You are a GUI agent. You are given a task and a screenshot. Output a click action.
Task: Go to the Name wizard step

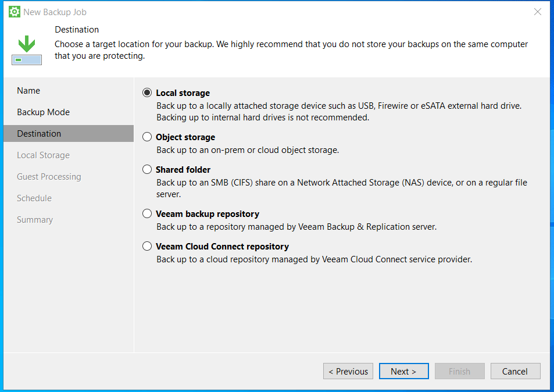point(28,91)
